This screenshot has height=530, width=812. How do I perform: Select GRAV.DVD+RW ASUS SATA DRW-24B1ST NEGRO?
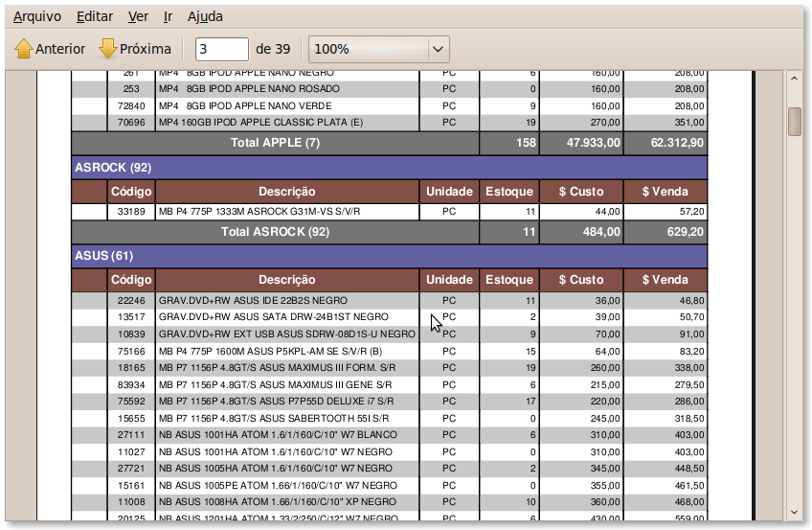click(274, 316)
